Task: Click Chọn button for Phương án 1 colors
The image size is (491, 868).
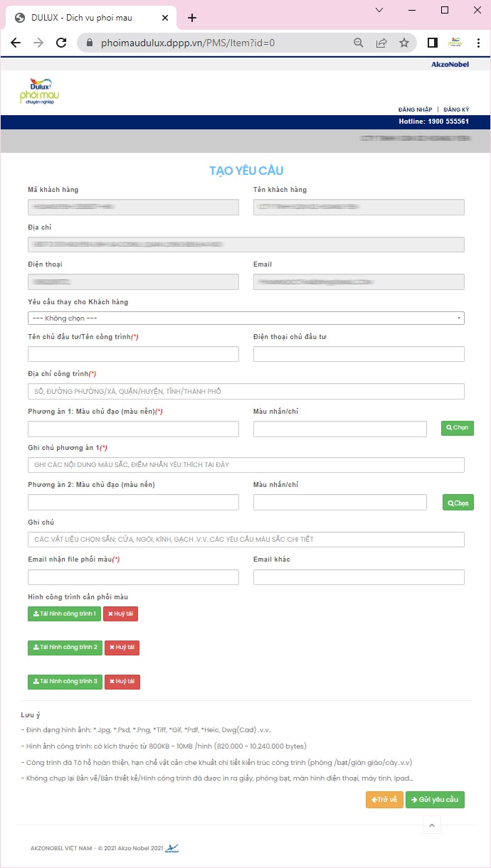Action: click(x=457, y=428)
